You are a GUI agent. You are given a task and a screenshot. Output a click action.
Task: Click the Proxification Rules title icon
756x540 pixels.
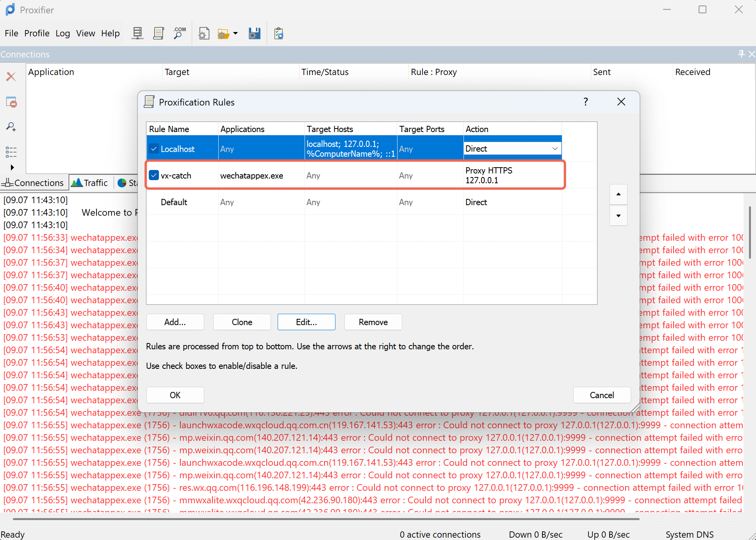(x=149, y=102)
